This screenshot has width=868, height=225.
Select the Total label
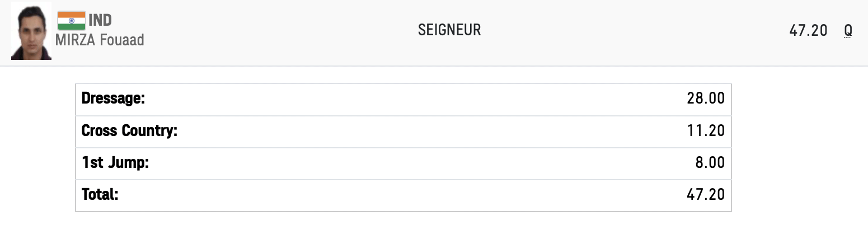point(100,195)
